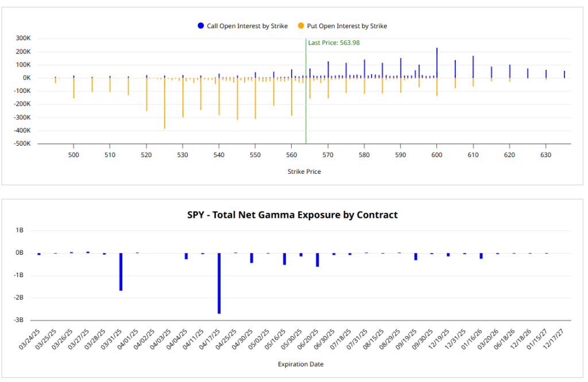Click the gamma exposure bar for 03/31/25
588x382 pixels.
point(121,271)
